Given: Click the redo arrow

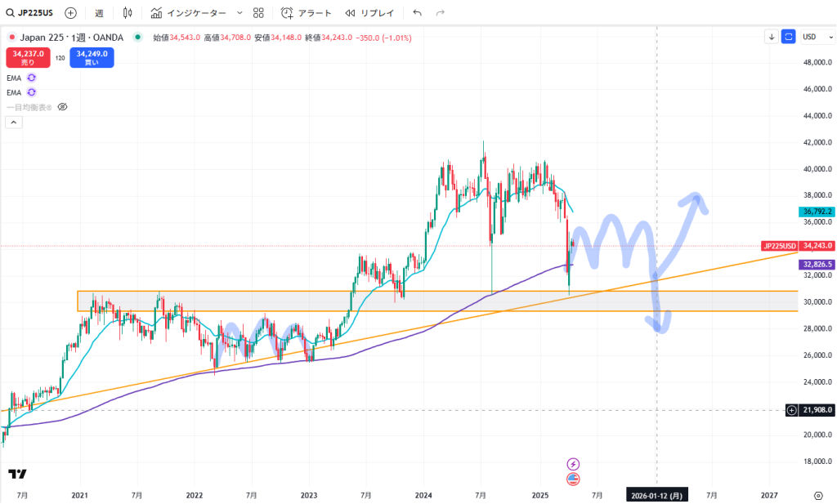Looking at the screenshot, I should click(441, 13).
